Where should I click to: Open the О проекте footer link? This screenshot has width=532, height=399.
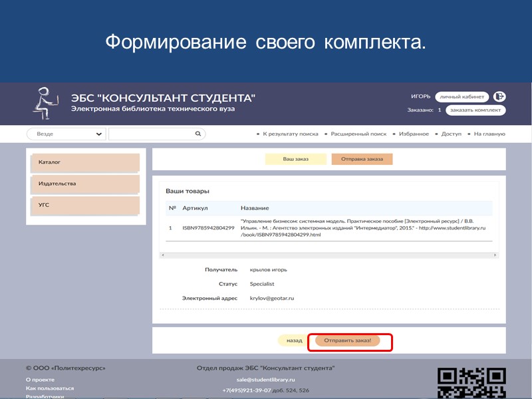point(40,380)
